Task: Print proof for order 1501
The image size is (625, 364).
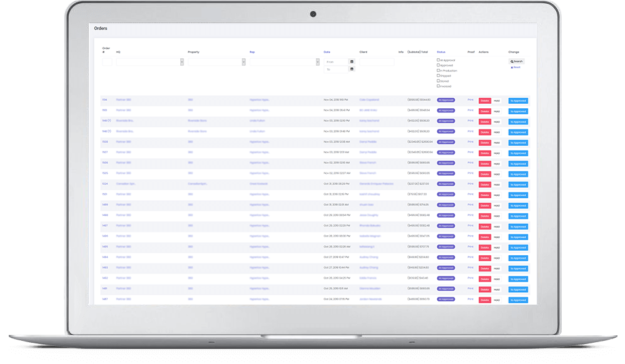Action: [470, 194]
